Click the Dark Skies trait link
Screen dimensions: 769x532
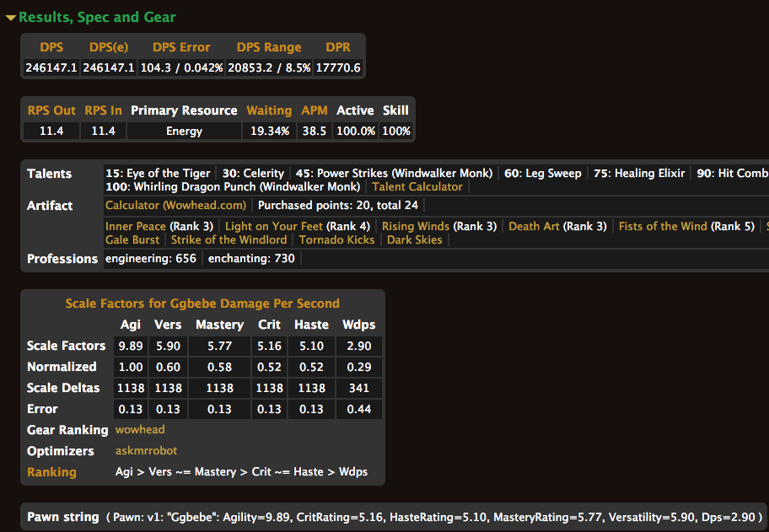(x=414, y=240)
